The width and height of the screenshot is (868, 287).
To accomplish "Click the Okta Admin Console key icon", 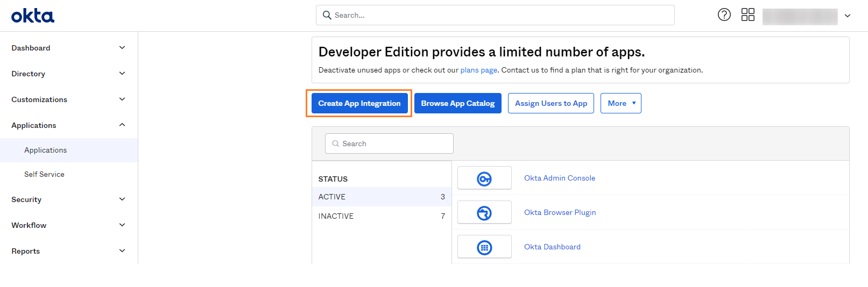I will (484, 178).
